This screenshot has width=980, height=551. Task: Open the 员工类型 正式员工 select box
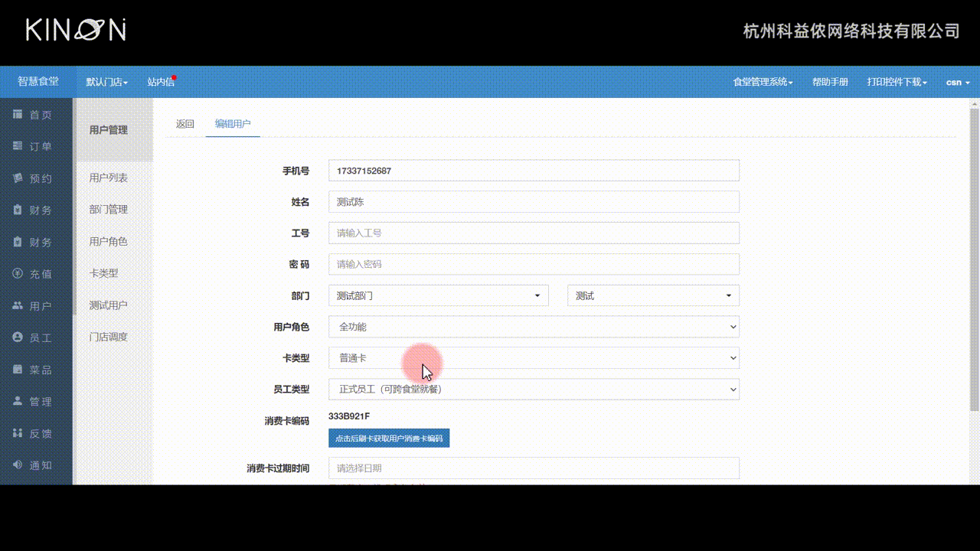coord(534,390)
